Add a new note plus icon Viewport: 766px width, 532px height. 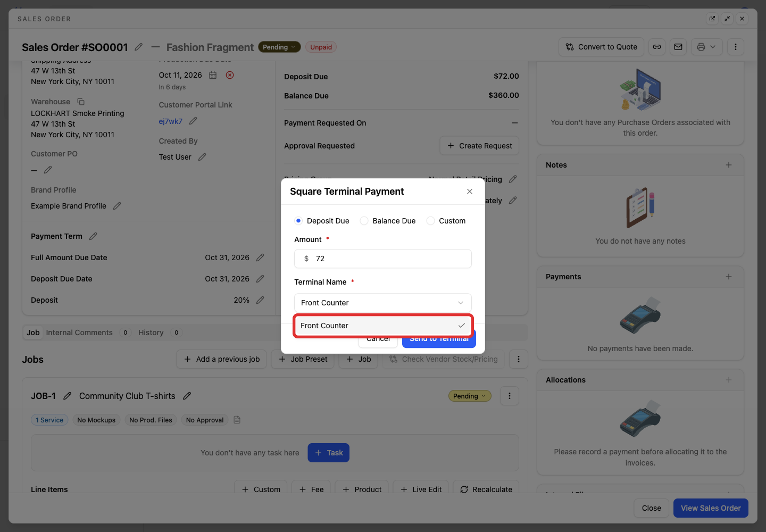click(x=729, y=165)
